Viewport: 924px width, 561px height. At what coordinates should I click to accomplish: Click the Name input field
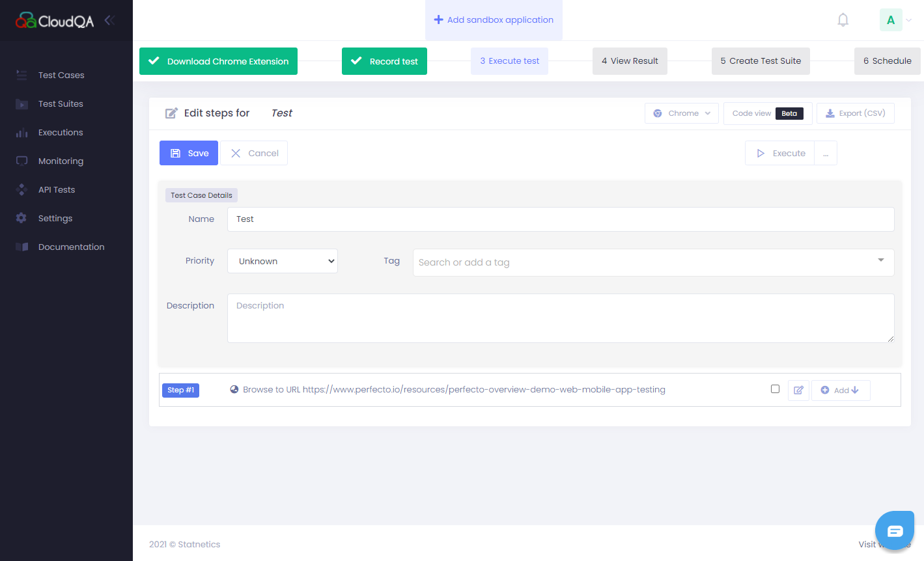[561, 219]
